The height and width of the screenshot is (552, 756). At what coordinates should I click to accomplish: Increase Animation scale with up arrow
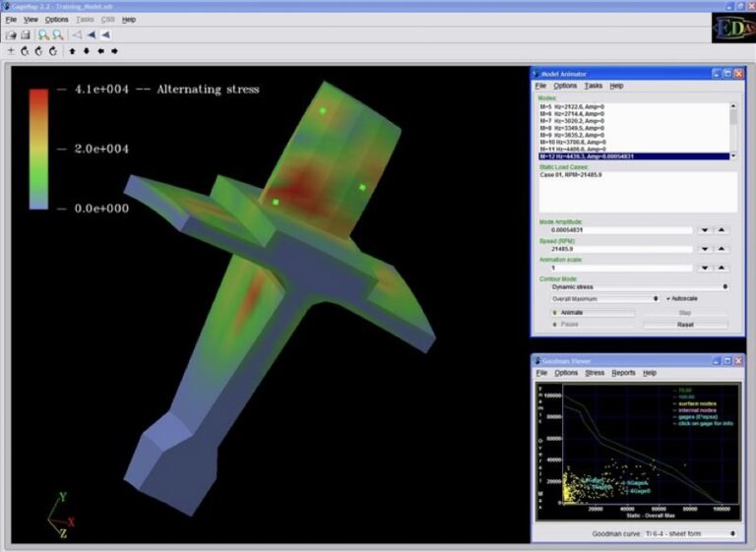pyautogui.click(x=722, y=268)
